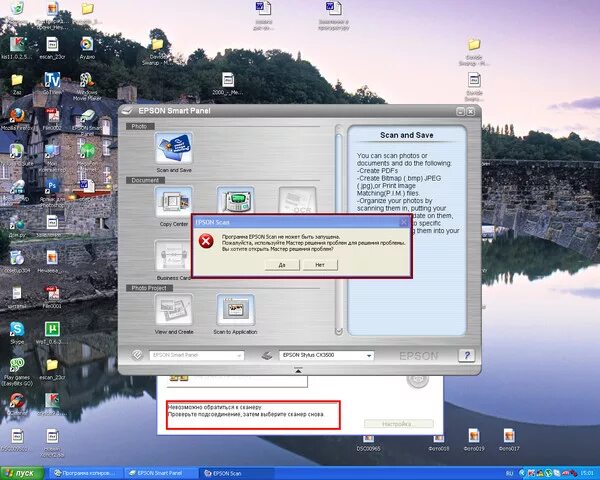Close the EPSON Scan error dialog
The width and height of the screenshot is (600, 480).
[404, 222]
